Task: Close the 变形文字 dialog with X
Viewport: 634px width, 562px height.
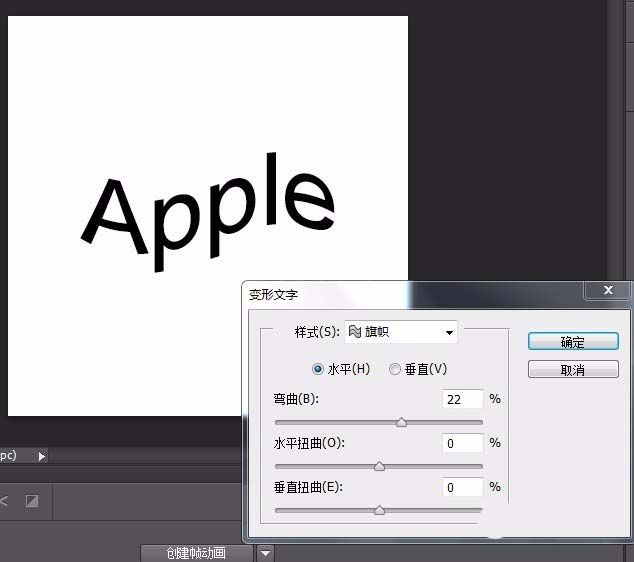Action: point(608,290)
